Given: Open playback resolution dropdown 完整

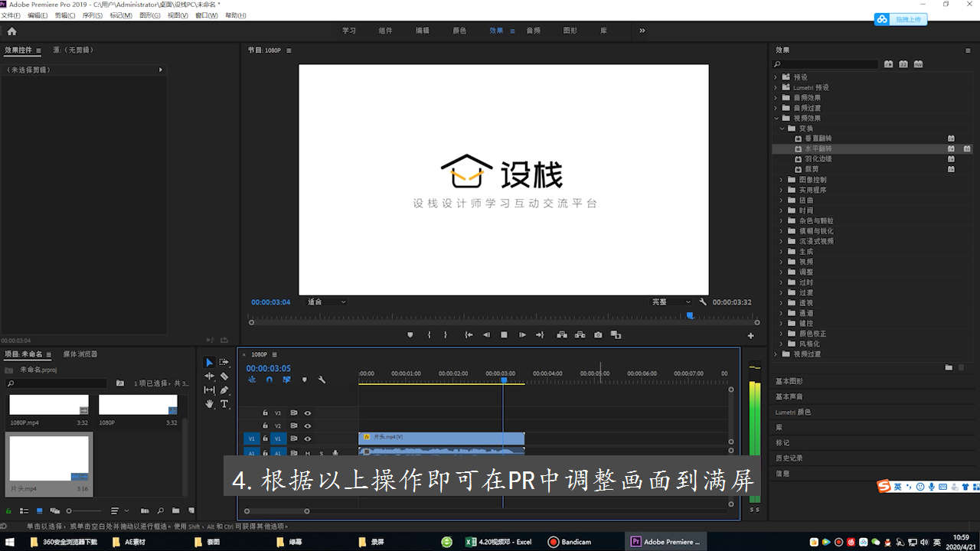Looking at the screenshot, I should pyautogui.click(x=671, y=302).
